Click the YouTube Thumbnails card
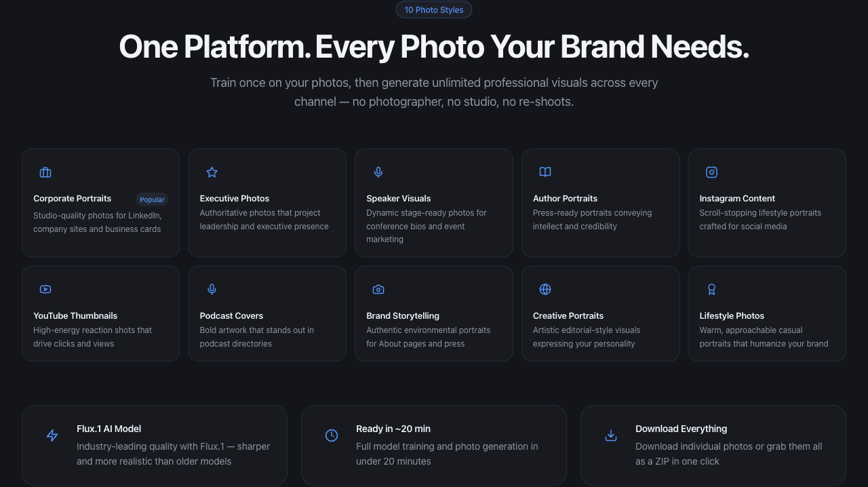Viewport: 868px width, 487px height. coord(100,313)
